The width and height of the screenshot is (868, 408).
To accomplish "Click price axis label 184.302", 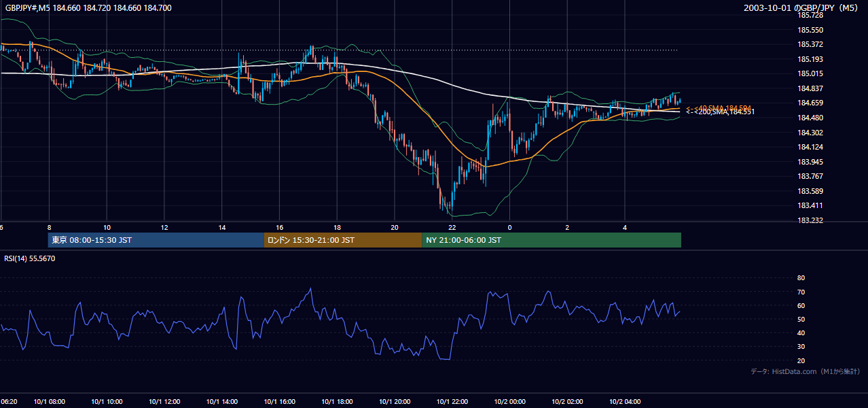I will point(811,133).
